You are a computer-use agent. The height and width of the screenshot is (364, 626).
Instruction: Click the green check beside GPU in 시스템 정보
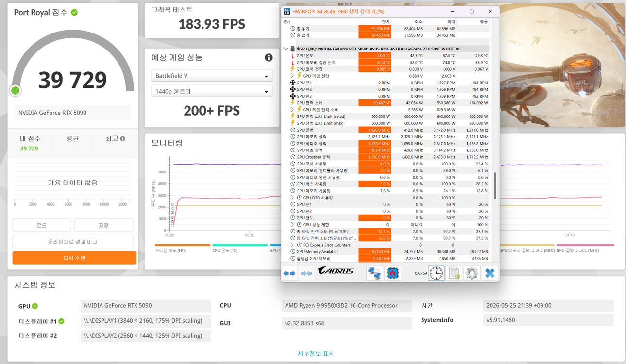tap(35, 306)
